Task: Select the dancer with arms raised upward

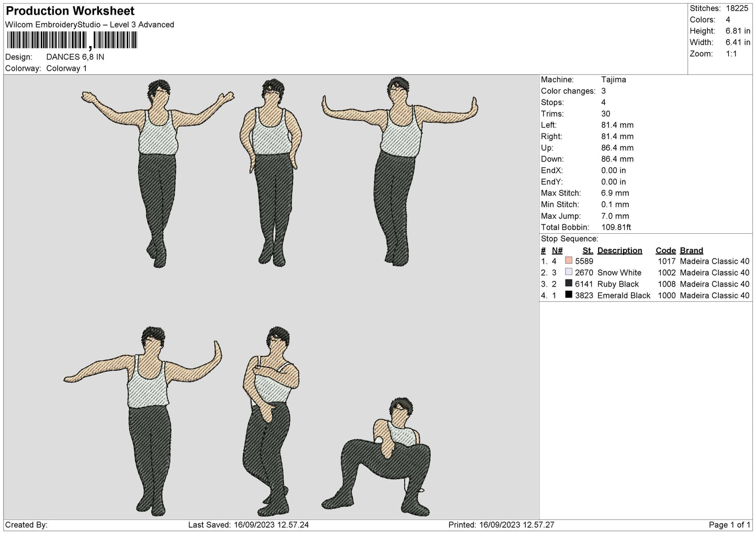Action: [x=157, y=173]
